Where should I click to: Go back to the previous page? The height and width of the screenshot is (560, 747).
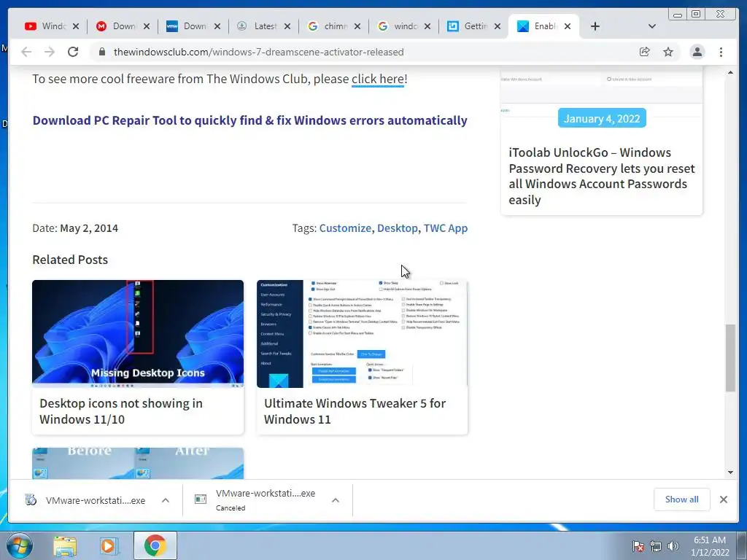[26, 52]
